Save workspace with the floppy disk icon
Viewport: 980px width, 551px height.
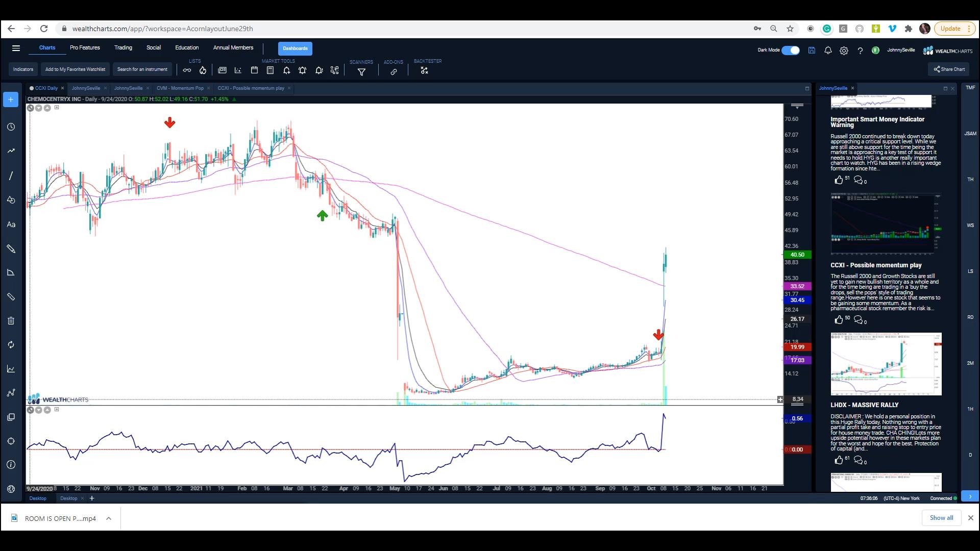(x=812, y=50)
